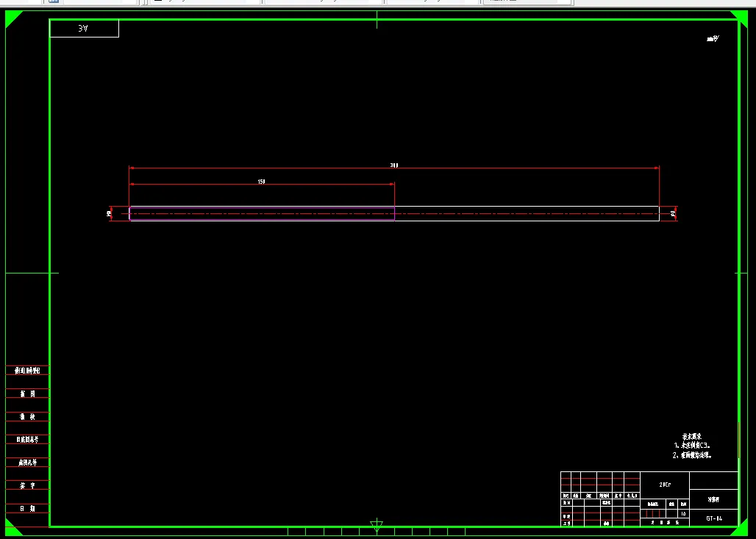Select the 150 length dimension text
The height and width of the screenshot is (539, 756).
tap(261, 182)
